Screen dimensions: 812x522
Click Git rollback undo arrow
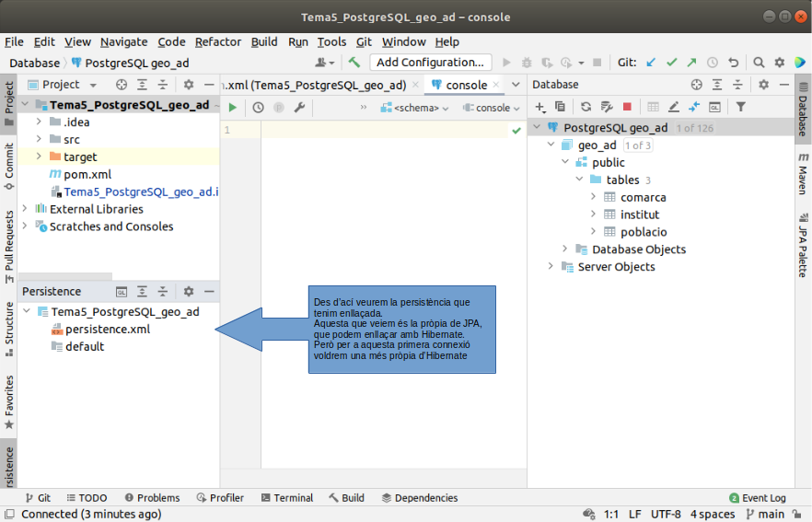click(733, 63)
